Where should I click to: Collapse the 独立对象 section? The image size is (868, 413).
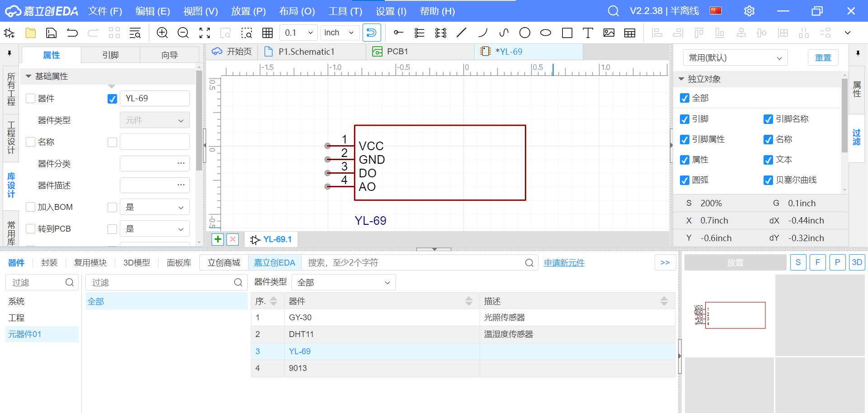(x=681, y=79)
